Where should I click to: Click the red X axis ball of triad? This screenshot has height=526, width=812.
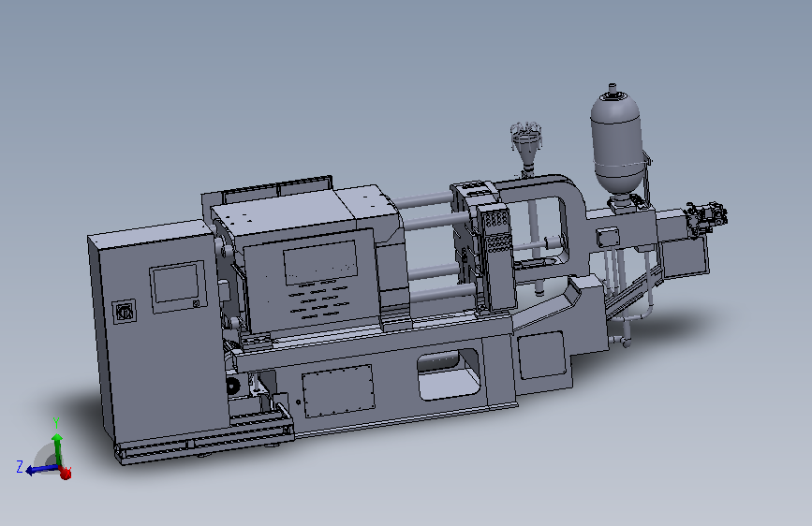(x=66, y=473)
